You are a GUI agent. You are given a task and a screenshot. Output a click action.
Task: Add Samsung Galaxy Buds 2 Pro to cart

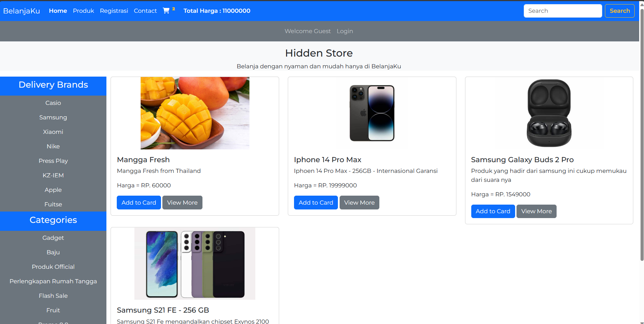[x=493, y=211]
